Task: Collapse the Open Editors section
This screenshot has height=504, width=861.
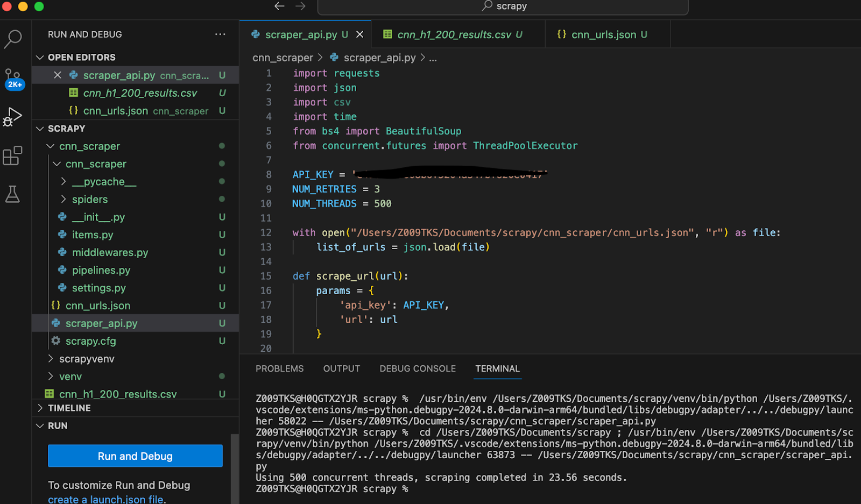Action: [x=136, y=58]
